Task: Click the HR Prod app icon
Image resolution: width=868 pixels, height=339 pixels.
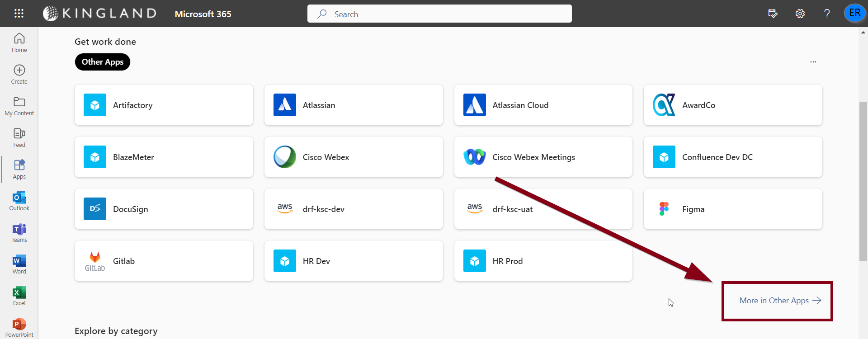Action: [475, 261]
